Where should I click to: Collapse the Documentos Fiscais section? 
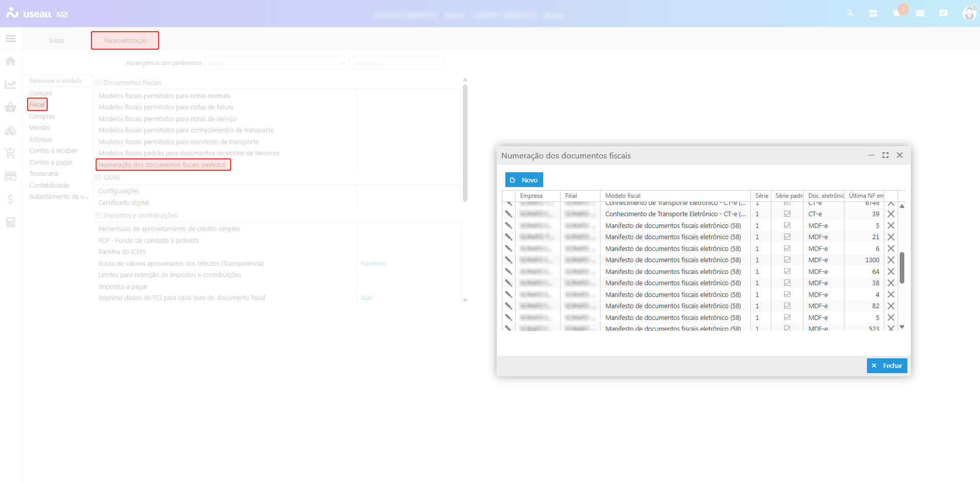(98, 82)
